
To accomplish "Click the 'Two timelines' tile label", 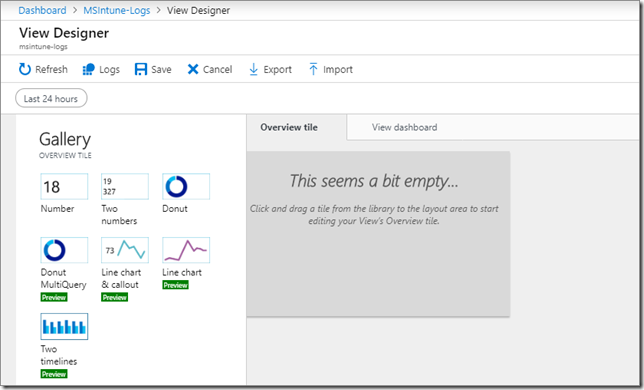I will click(59, 355).
